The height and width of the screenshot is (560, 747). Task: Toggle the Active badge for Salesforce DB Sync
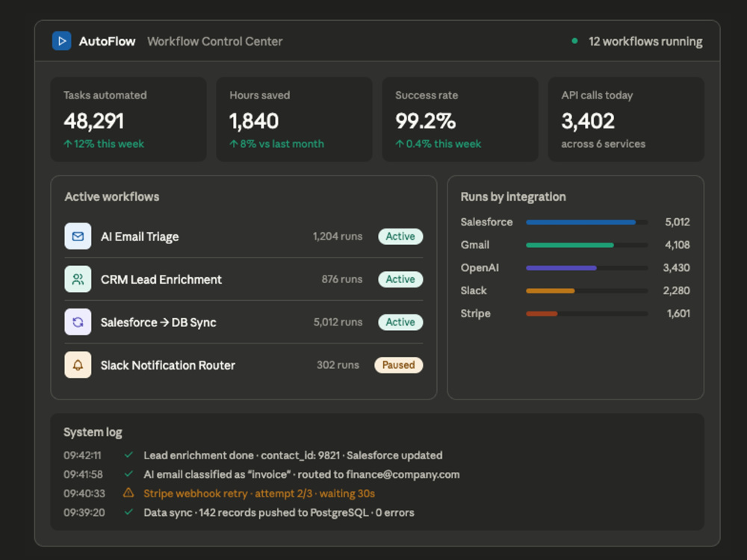(400, 322)
